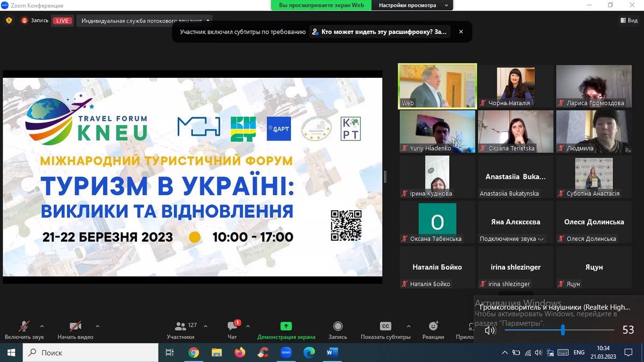Expand audio options arrow beside Включить звук

(42, 326)
